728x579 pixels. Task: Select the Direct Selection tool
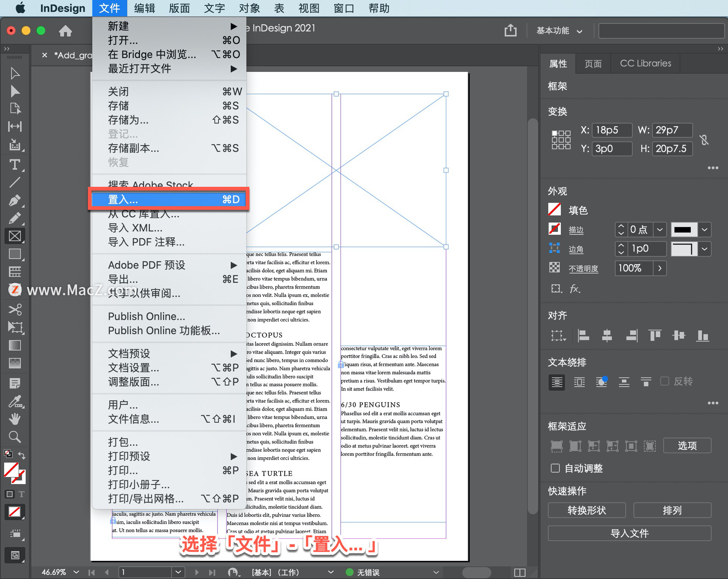pyautogui.click(x=15, y=91)
